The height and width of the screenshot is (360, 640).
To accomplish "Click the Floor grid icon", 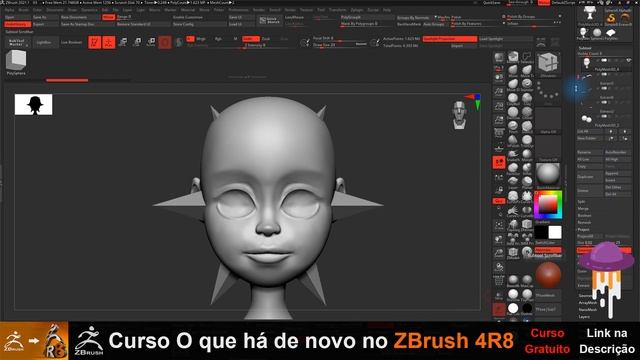I will (x=499, y=147).
